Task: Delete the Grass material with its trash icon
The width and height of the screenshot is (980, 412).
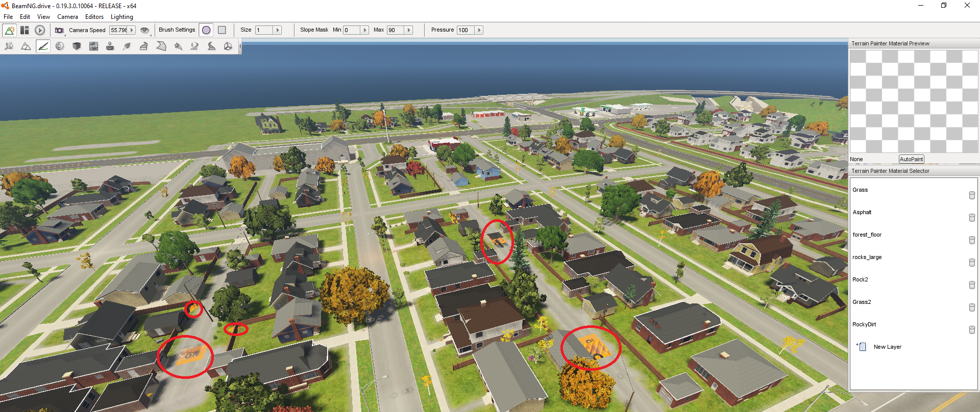Action: pyautogui.click(x=972, y=195)
